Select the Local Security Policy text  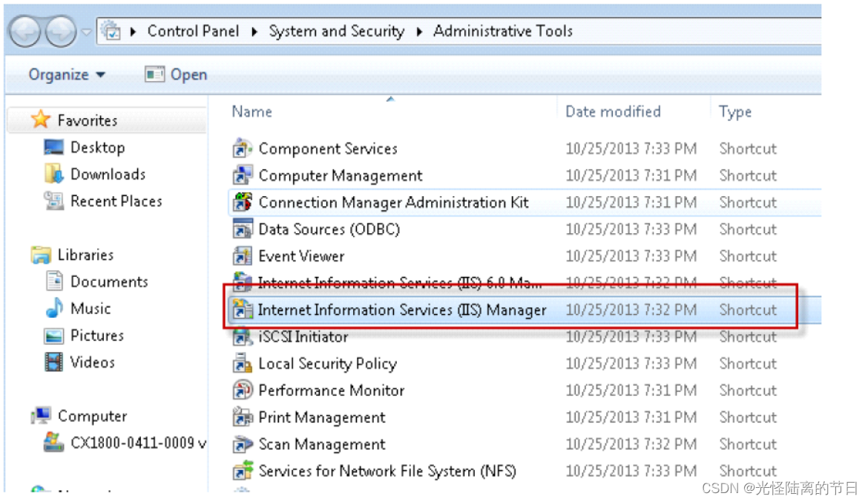[328, 363]
